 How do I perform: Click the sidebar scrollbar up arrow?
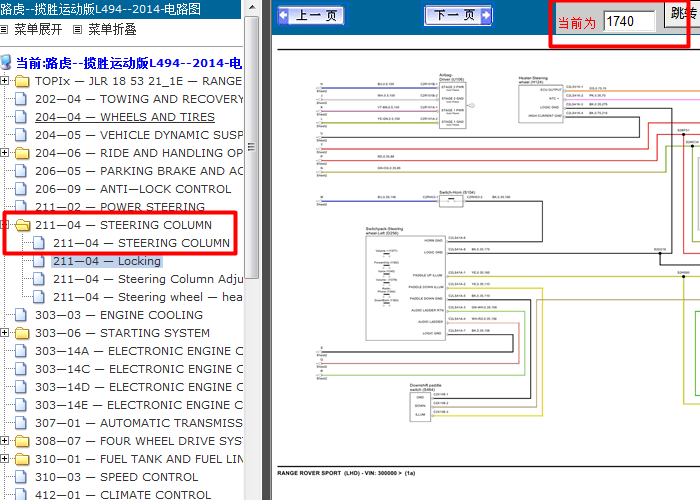(252, 7)
